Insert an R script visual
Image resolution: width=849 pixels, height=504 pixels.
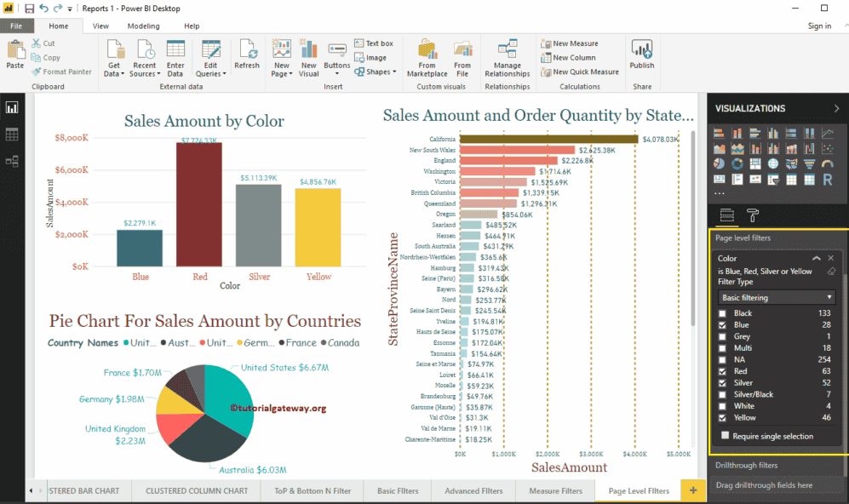(827, 180)
